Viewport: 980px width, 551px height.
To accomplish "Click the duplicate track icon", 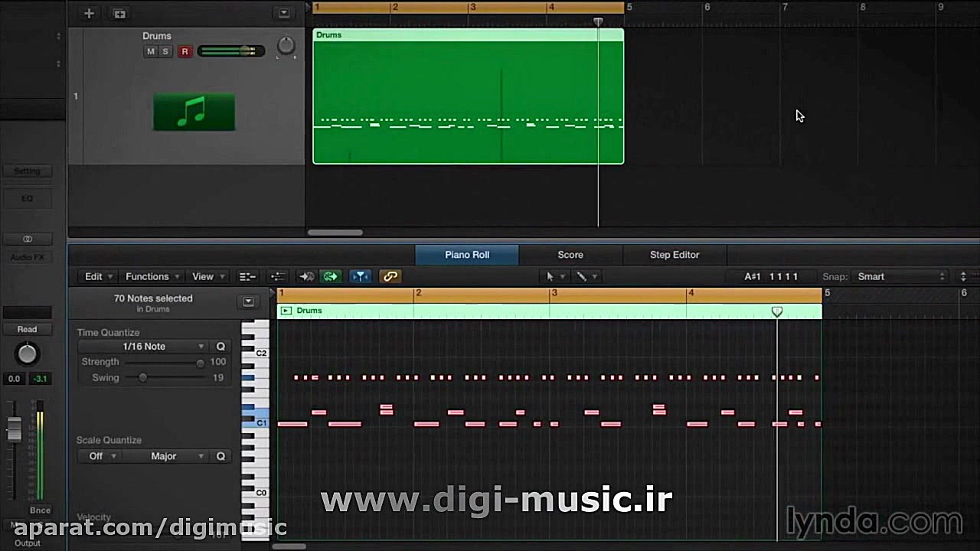I will [119, 13].
